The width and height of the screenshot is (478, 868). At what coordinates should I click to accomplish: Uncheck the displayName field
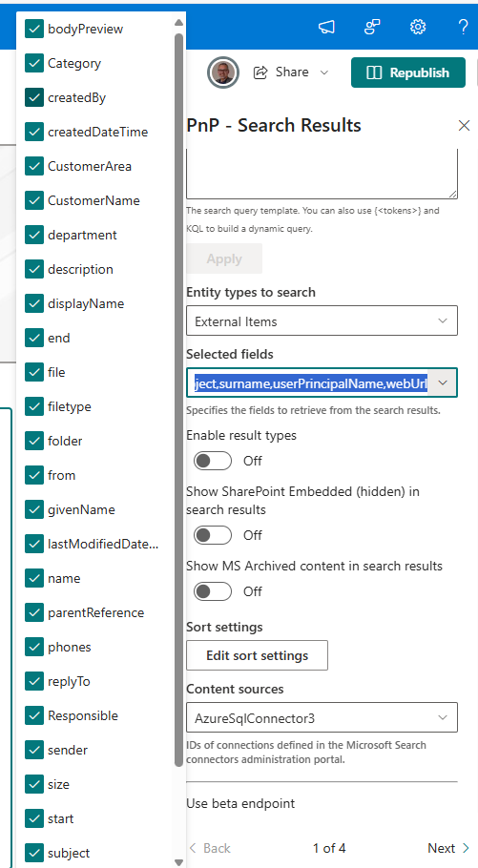click(34, 303)
